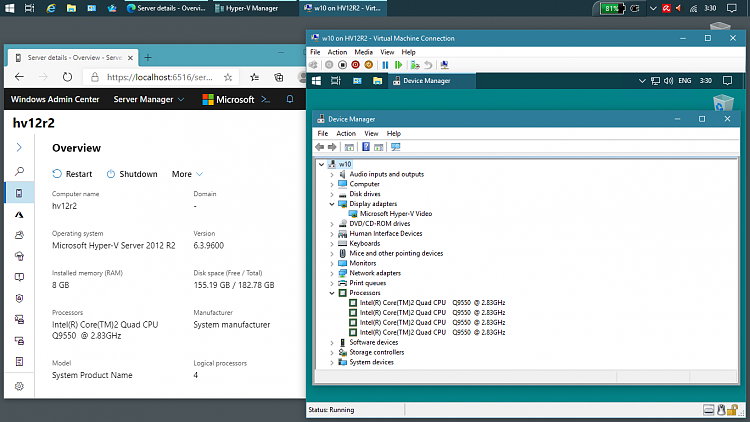Click the Properties icon in Device Manager toolbar

349,147
